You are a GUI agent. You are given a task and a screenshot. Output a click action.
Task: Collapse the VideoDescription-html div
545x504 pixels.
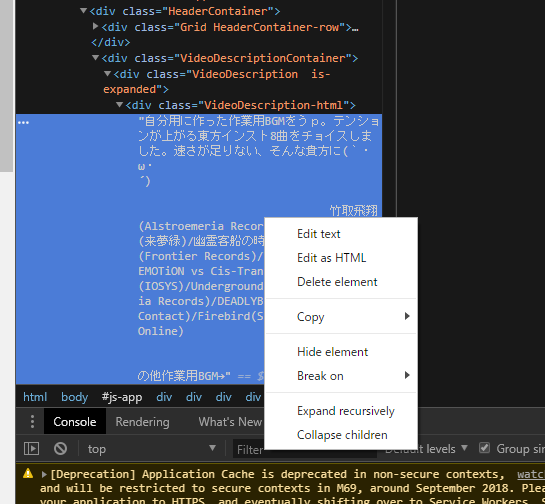(x=120, y=105)
